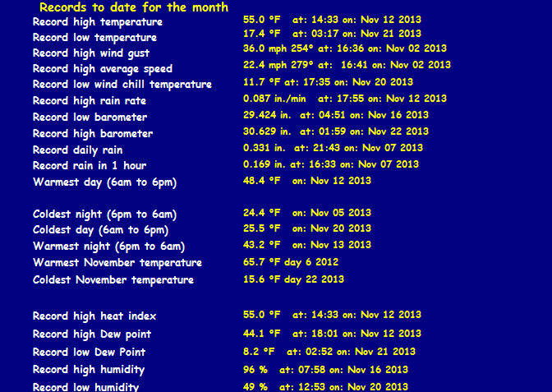Click the 'Coldest November temperature' label
Image resolution: width=552 pixels, height=392 pixels.
(x=113, y=280)
